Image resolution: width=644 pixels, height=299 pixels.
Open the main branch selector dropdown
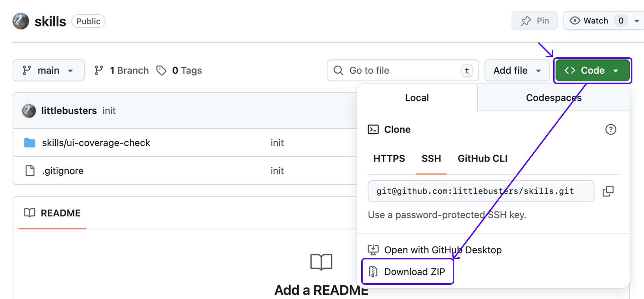point(48,70)
